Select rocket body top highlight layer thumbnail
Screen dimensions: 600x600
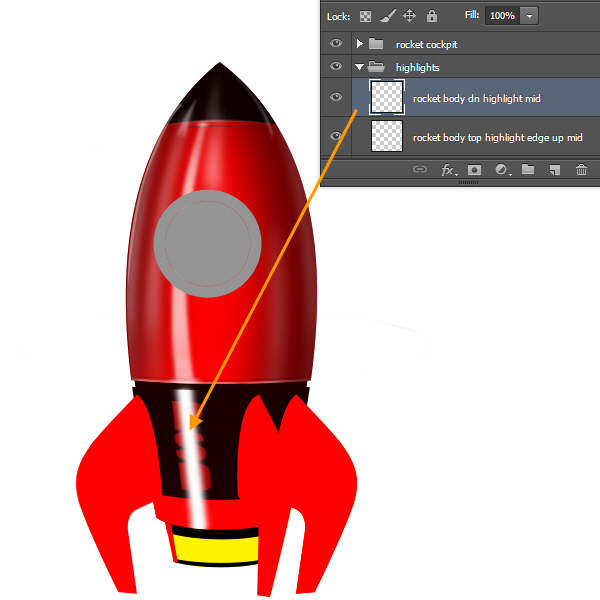387,137
